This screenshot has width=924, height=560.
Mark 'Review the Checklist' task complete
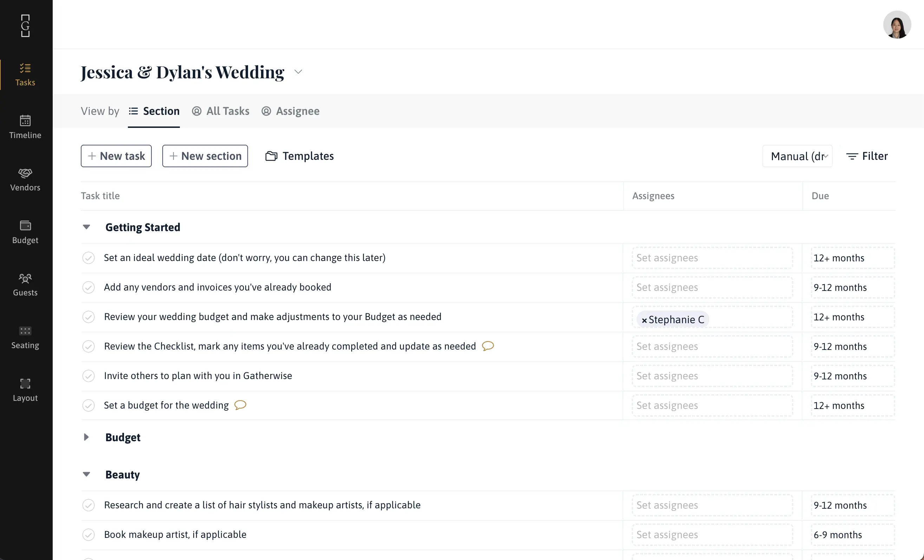[x=89, y=346]
